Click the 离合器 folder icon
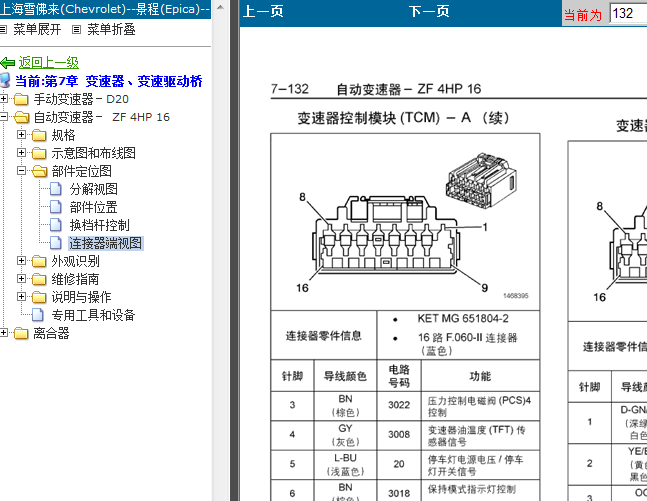This screenshot has width=647, height=501. pyautogui.click(x=21, y=333)
